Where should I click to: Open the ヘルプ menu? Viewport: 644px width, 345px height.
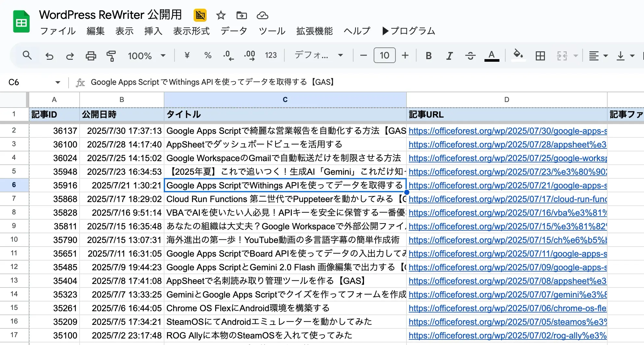[357, 31]
